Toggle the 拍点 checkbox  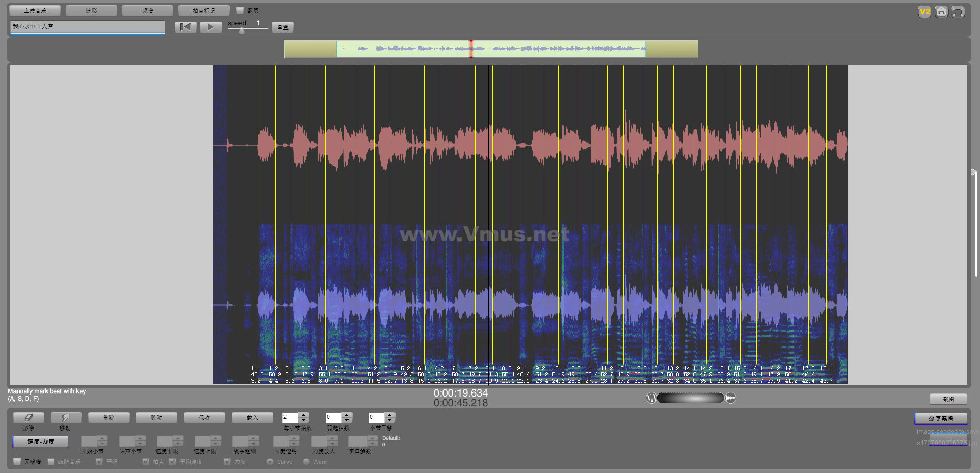point(146,461)
